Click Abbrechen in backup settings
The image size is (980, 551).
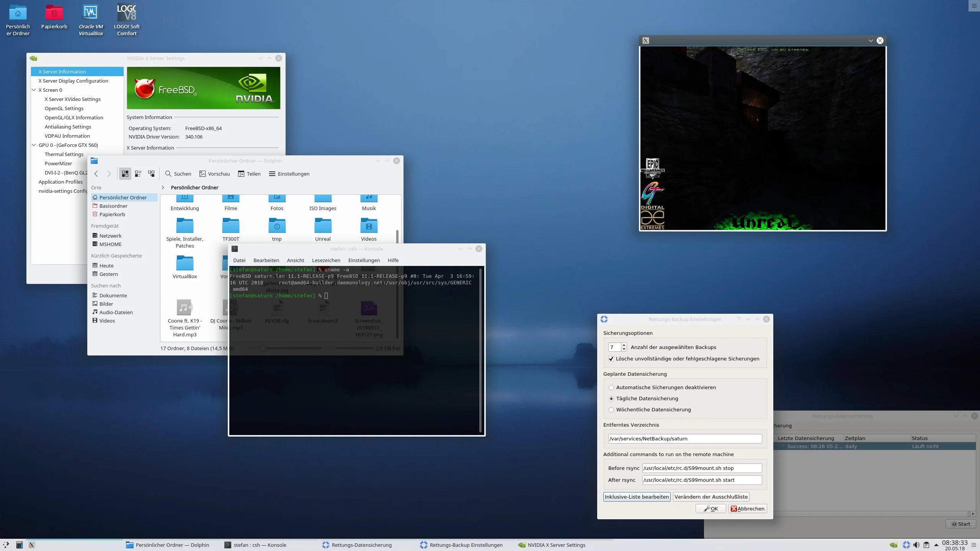coord(747,509)
